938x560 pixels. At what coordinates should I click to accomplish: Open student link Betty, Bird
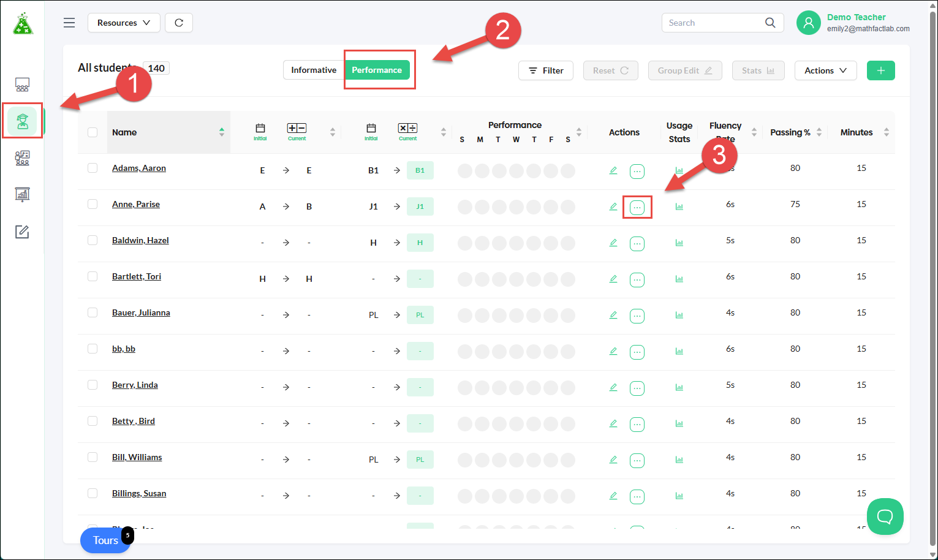click(x=134, y=421)
